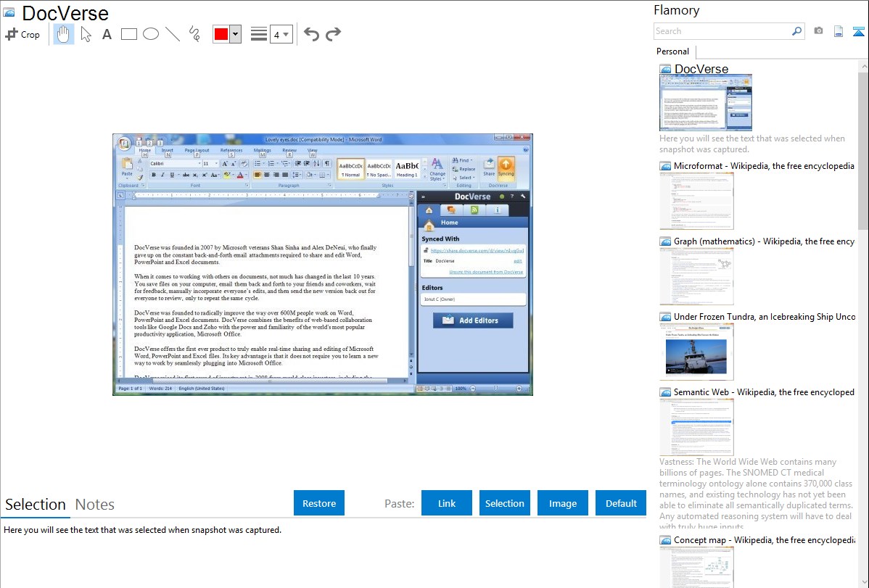The height and width of the screenshot is (588, 869).
Task: Click the Replace command in the Editing group
Action: pos(464,169)
